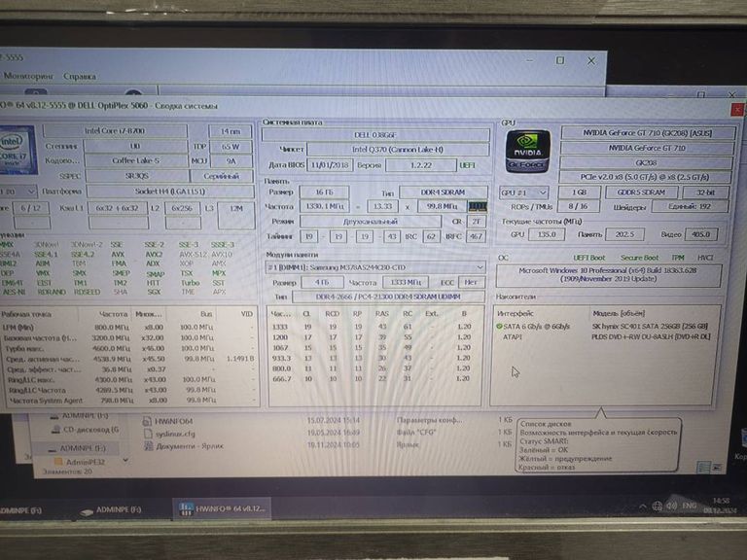The image size is (747, 560).
Task: Click the 1333 row in memory timings table
Action: click(x=372, y=327)
